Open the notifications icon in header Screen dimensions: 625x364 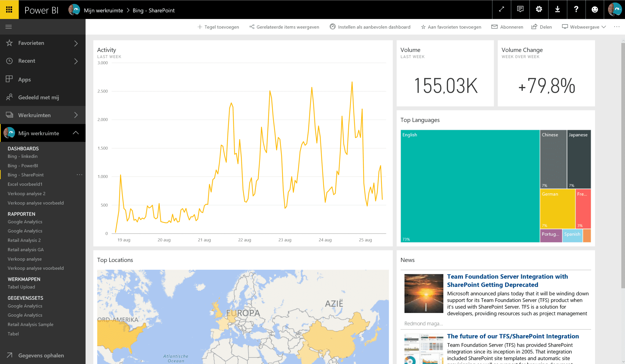tap(520, 10)
